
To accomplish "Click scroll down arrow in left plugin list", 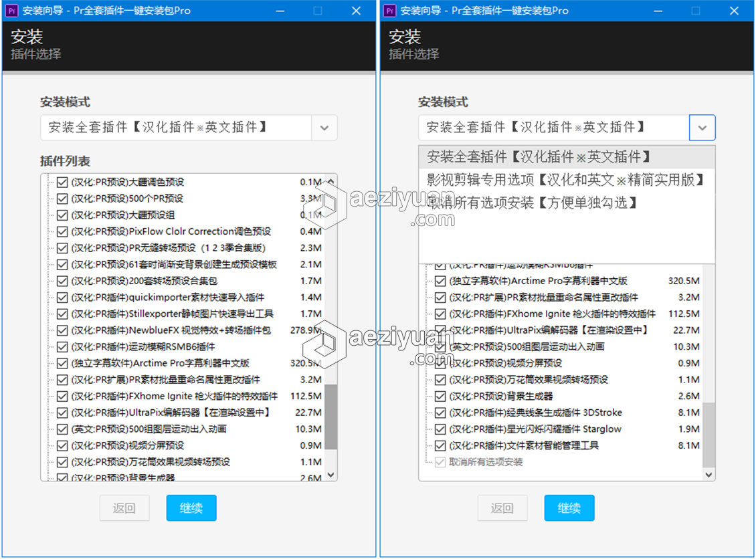I will tap(330, 475).
